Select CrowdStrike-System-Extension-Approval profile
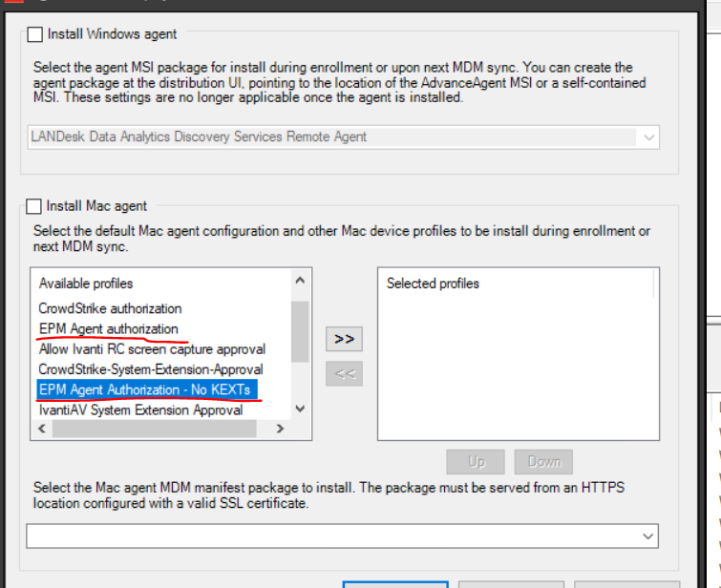 150,369
